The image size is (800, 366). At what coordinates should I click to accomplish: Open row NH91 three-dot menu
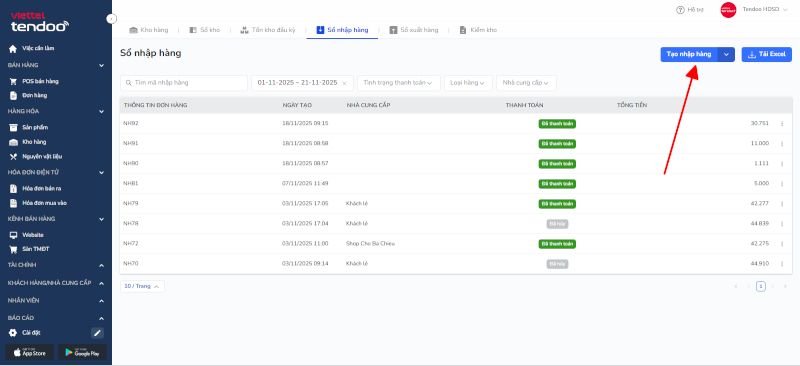point(782,143)
